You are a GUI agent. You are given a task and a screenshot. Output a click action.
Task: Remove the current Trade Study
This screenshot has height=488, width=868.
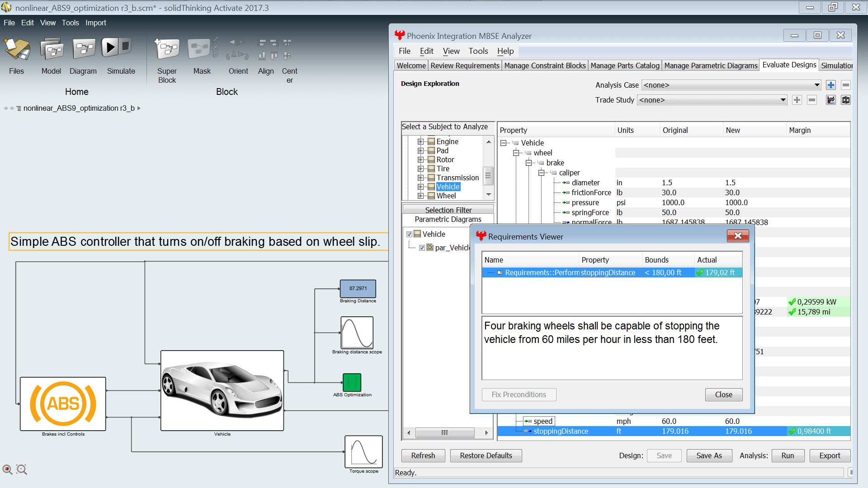pos(812,100)
